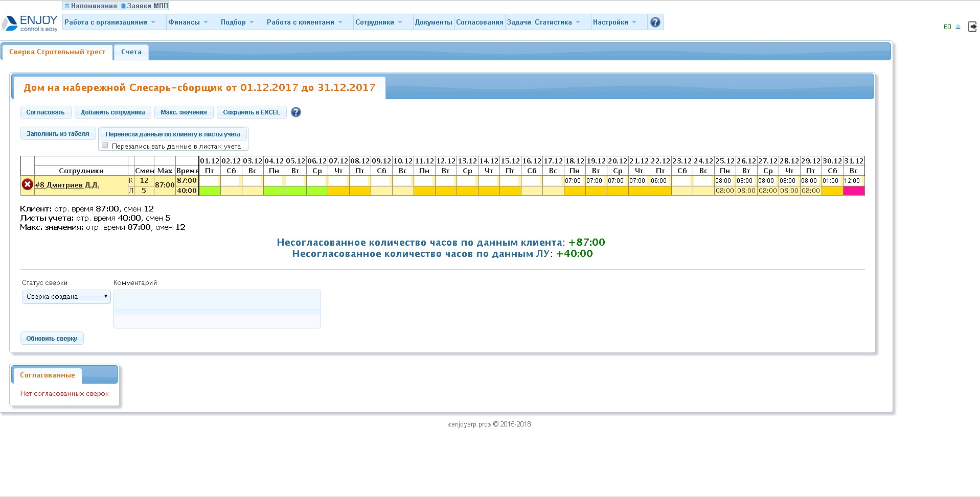The height and width of the screenshot is (498, 980).
Task: Click Макс. значения button
Action: [184, 112]
